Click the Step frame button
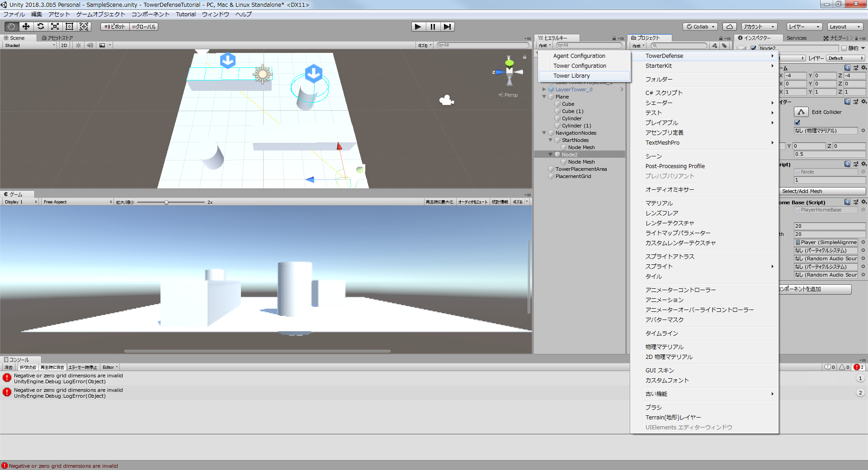Viewport: 868px width, 470px height. pos(447,27)
